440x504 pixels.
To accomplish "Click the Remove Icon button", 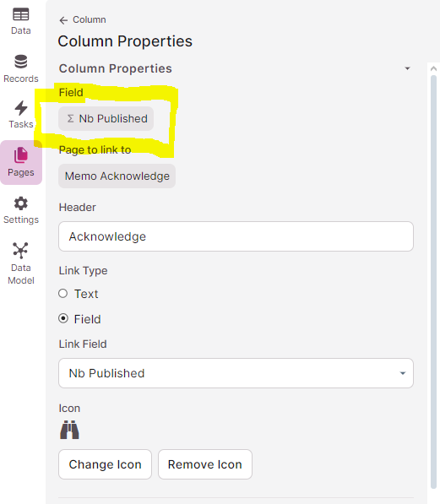I will [205, 464].
